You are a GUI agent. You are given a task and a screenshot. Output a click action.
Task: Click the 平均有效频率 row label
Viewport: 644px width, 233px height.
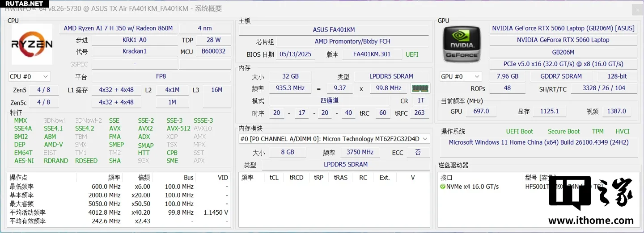pos(28,221)
